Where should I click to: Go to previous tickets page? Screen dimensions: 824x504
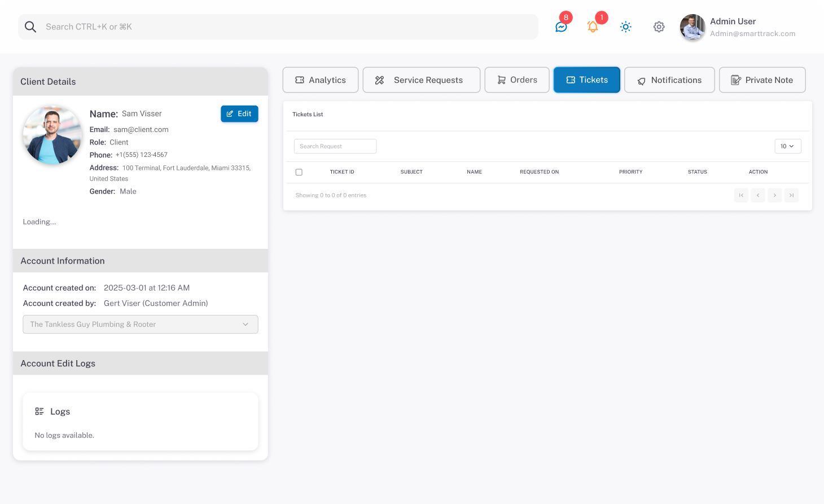coord(758,195)
